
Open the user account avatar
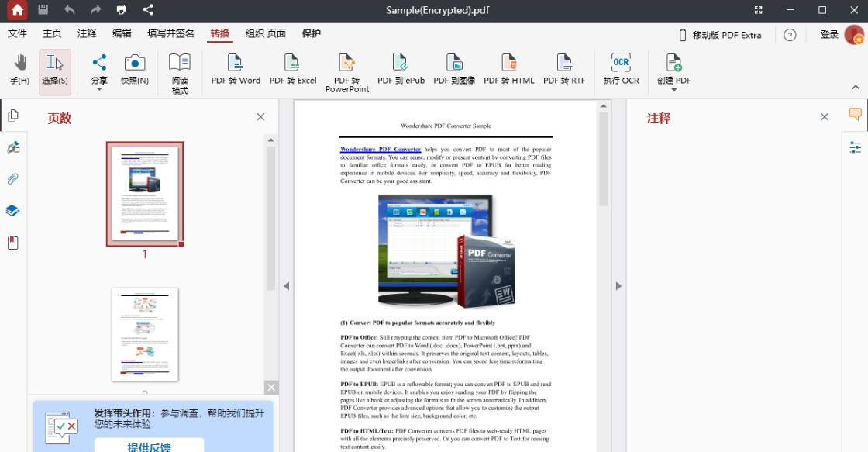coord(854,35)
